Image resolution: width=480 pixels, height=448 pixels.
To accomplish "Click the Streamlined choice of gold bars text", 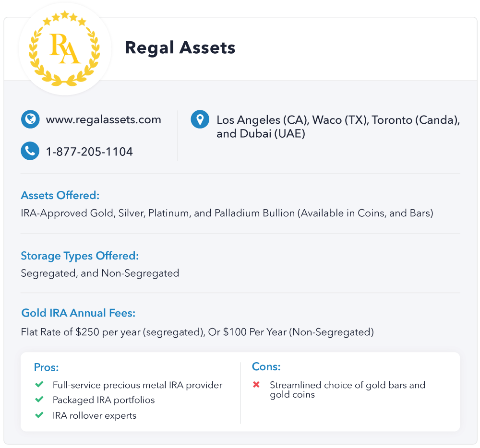I will click(348, 389).
